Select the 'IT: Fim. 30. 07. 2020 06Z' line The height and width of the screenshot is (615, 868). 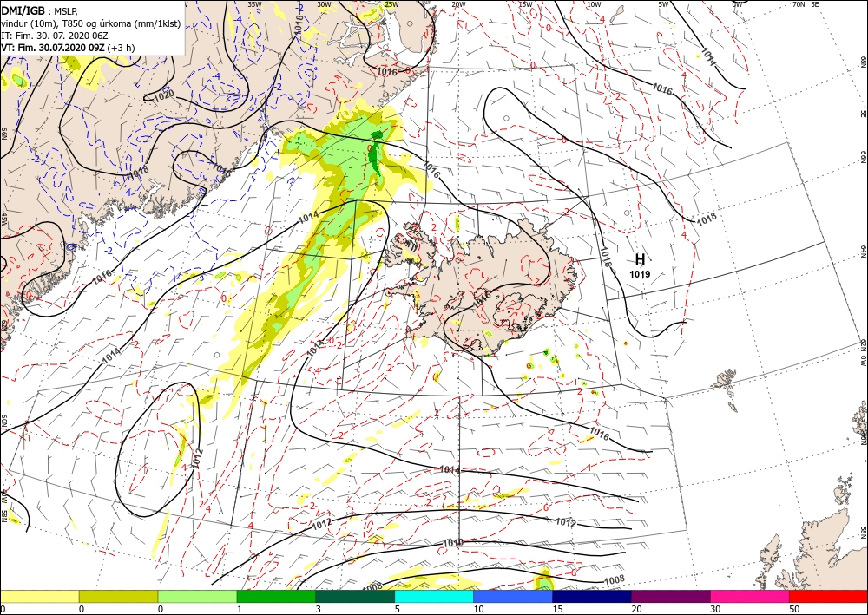[x=54, y=36]
